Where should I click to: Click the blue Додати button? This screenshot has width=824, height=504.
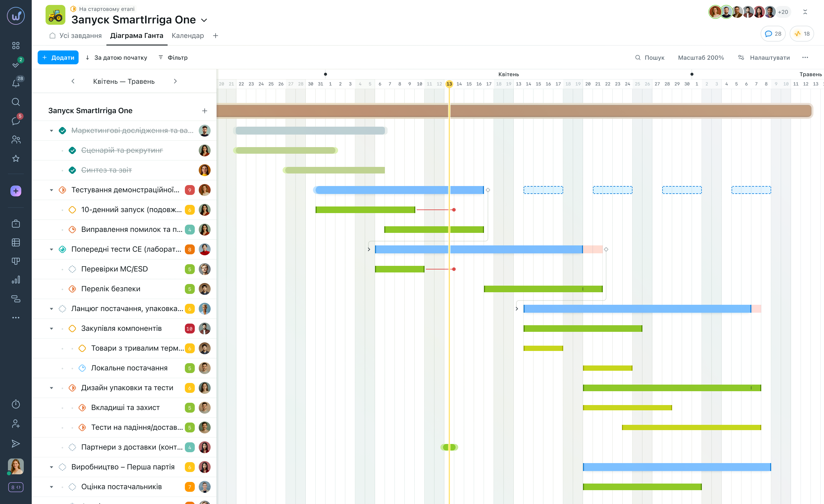[58, 57]
